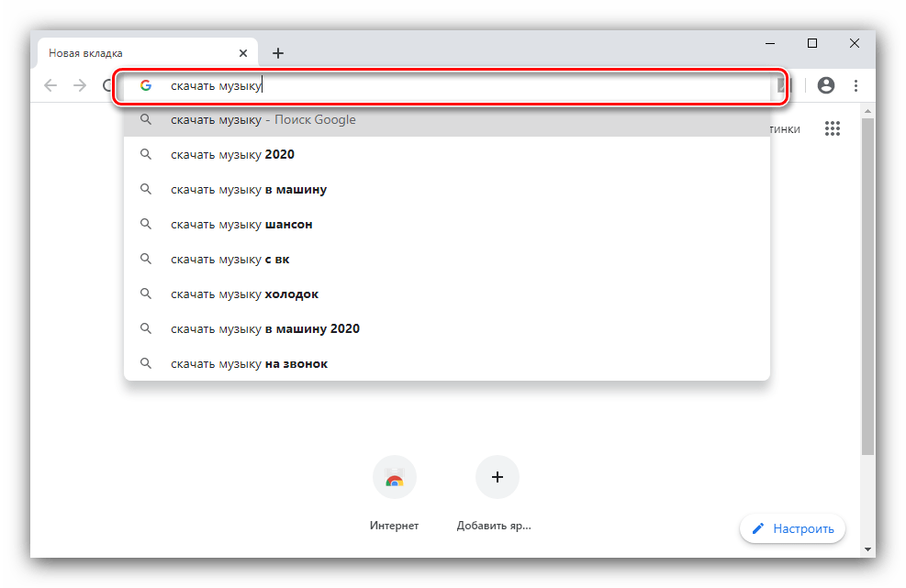Click the Google G logo in address bar
Image resolution: width=906 pixels, height=588 pixels.
[146, 85]
